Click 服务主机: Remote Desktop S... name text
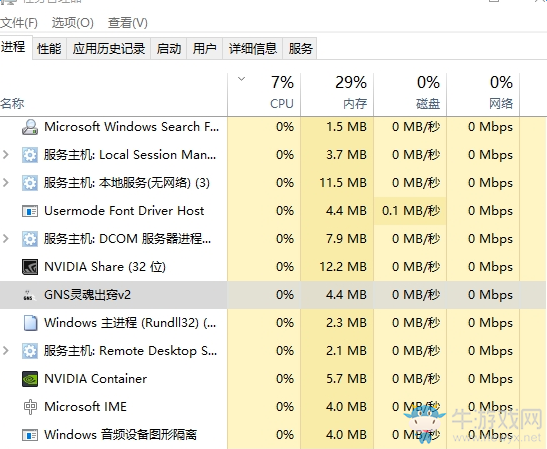The height and width of the screenshot is (449, 547). pyautogui.click(x=130, y=351)
